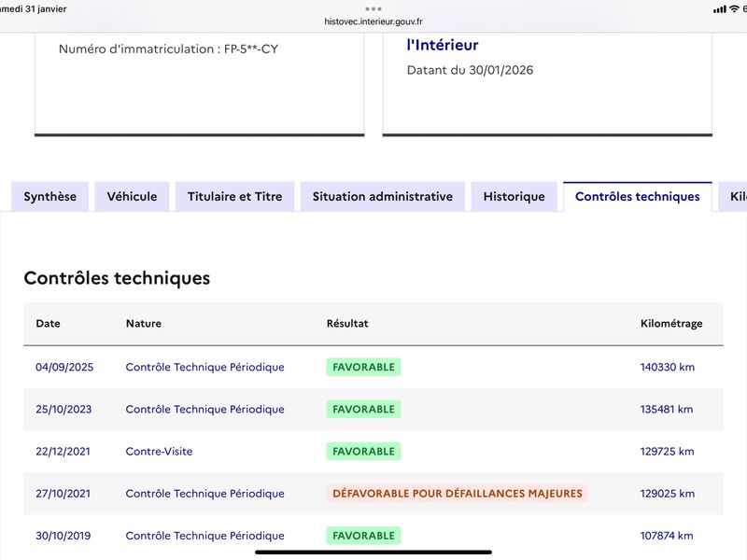Click the 04/09/2025 inspection date

pyautogui.click(x=64, y=367)
